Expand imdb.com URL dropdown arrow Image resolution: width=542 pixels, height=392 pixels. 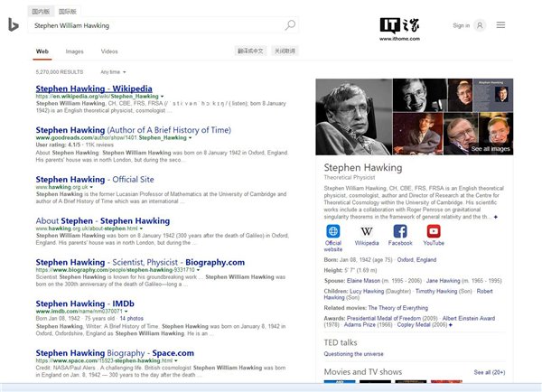(126, 312)
